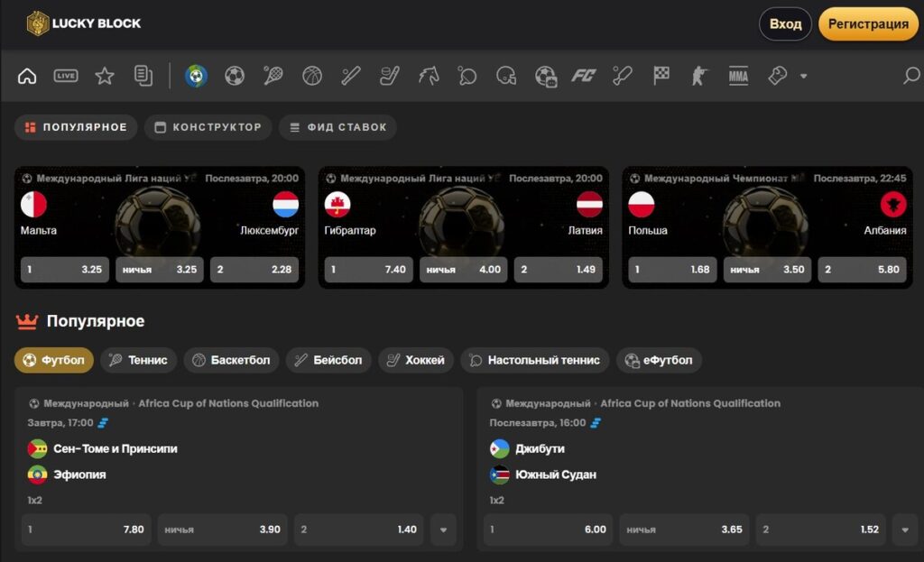The height and width of the screenshot is (562, 924).
Task: Click the Lucky Block logo
Action: click(x=84, y=23)
